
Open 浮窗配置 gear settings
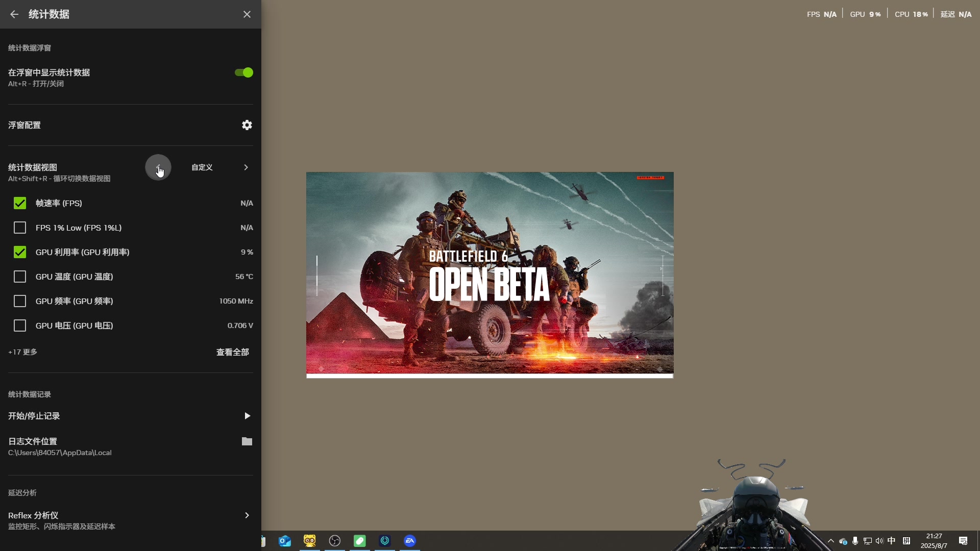[x=247, y=125]
